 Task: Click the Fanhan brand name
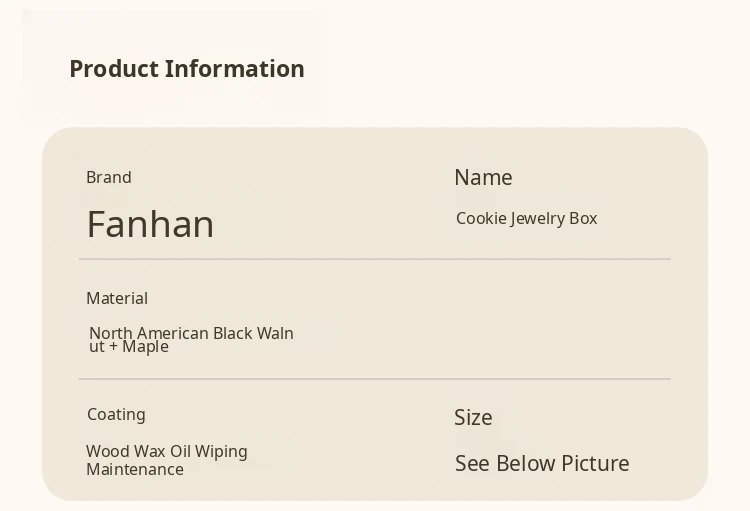150,224
